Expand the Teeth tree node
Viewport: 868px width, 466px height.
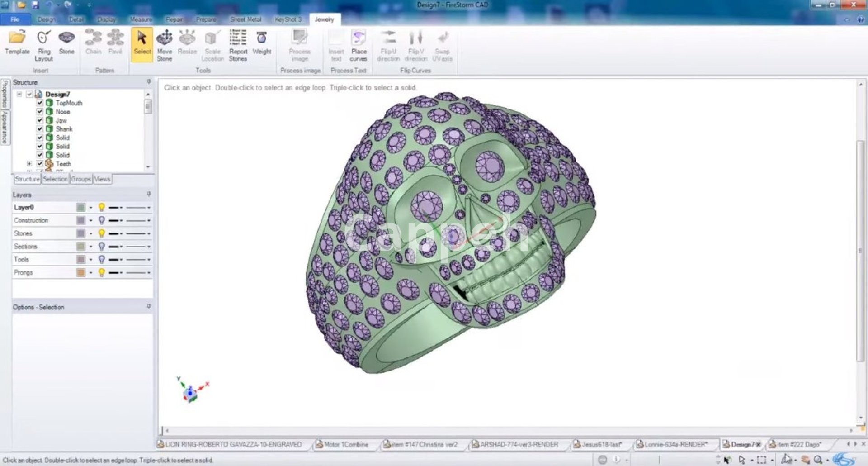(29, 164)
